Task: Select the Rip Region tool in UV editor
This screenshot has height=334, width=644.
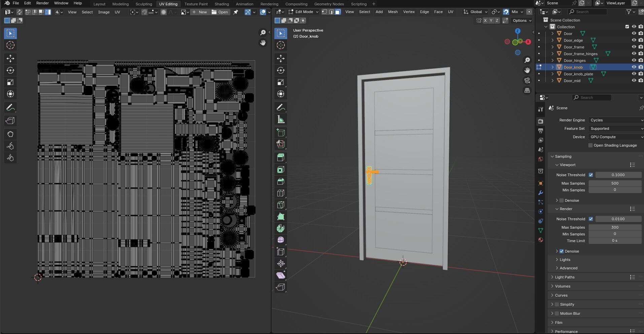Action: (10, 121)
